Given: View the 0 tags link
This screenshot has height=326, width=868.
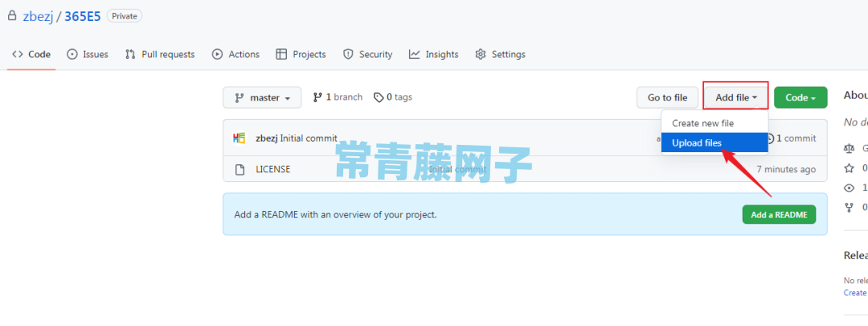Looking at the screenshot, I should 393,97.
